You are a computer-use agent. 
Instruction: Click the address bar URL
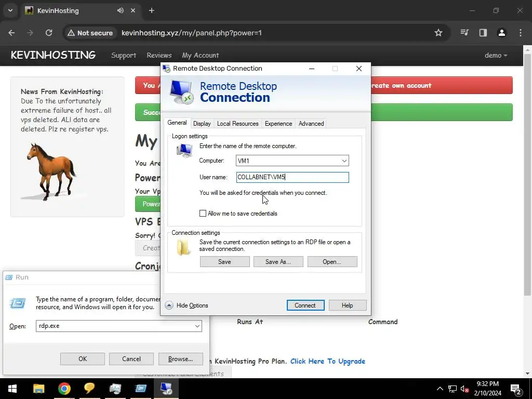[192, 33]
